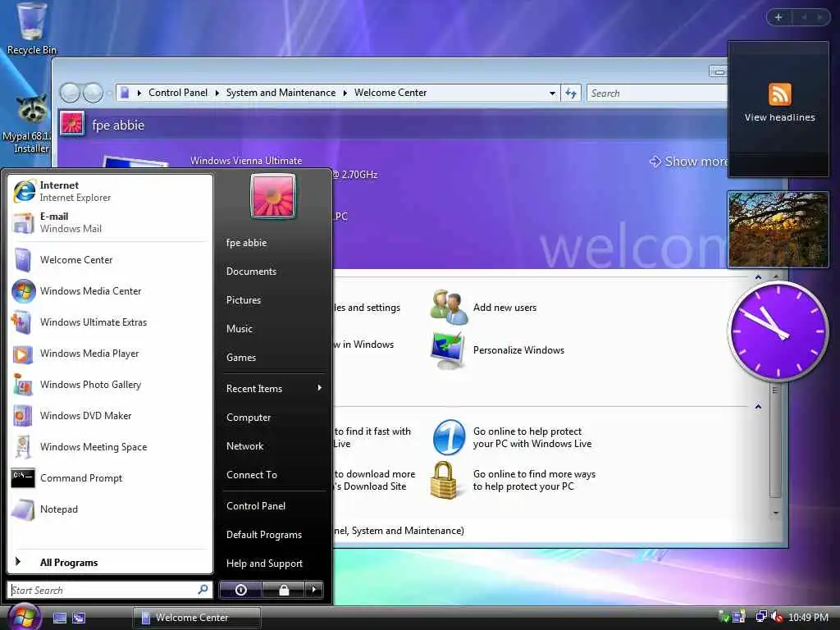
Task: Expand Recent Items submenu
Action: coord(274,388)
